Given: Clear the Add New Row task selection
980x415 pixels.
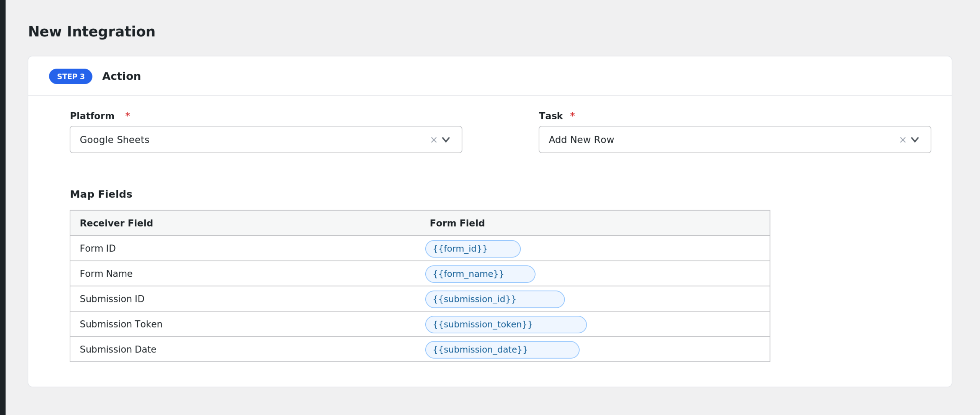Looking at the screenshot, I should (x=903, y=140).
